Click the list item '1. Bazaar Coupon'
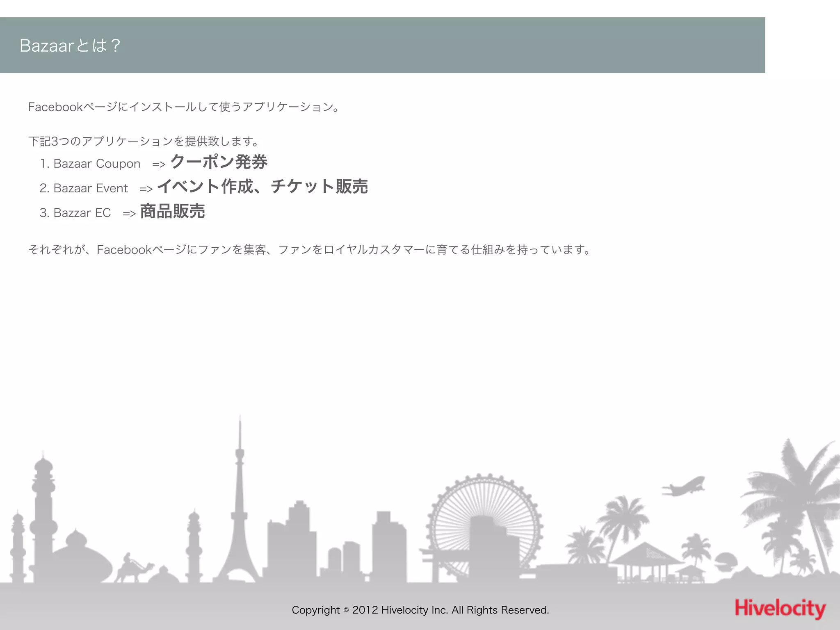The height and width of the screenshot is (630, 840). pyautogui.click(x=90, y=164)
